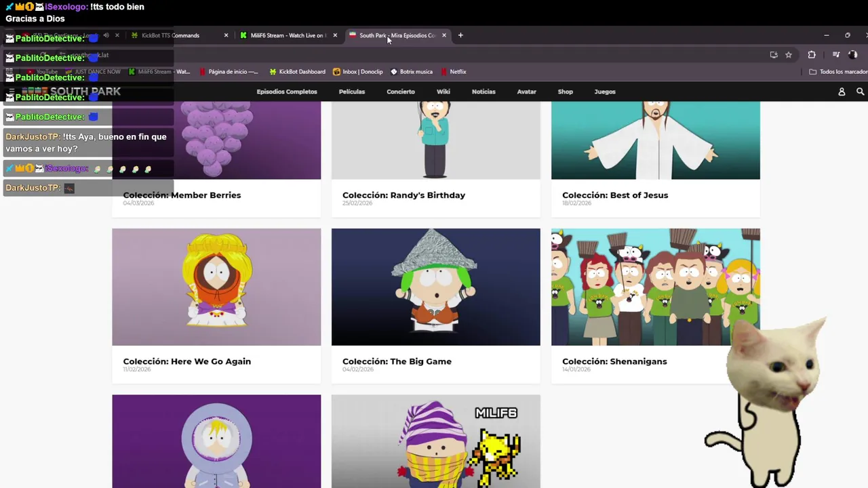Viewport: 868px width, 488px height.
Task: Open the new tab plus button
Action: pyautogui.click(x=460, y=35)
